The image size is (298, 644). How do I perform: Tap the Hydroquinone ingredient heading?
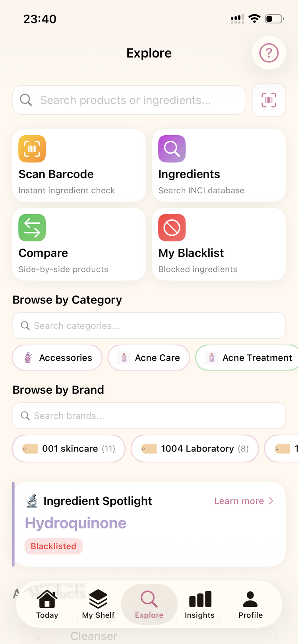[x=75, y=523]
